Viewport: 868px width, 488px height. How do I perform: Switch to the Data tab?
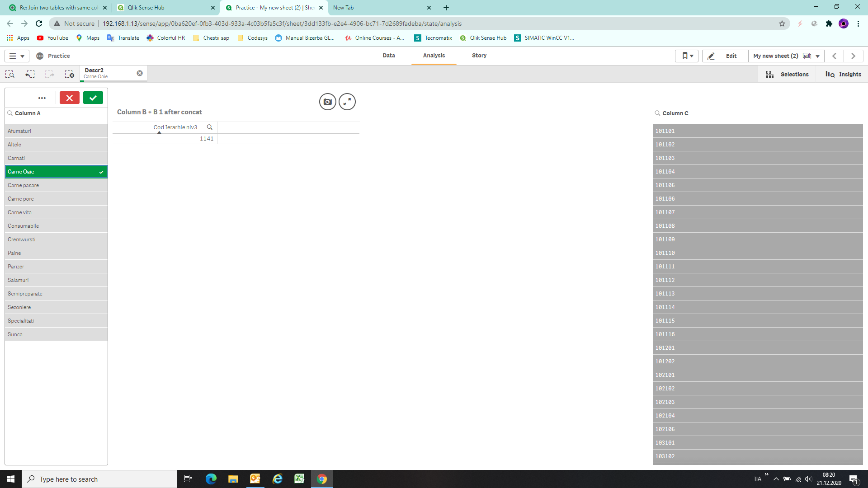pos(388,56)
